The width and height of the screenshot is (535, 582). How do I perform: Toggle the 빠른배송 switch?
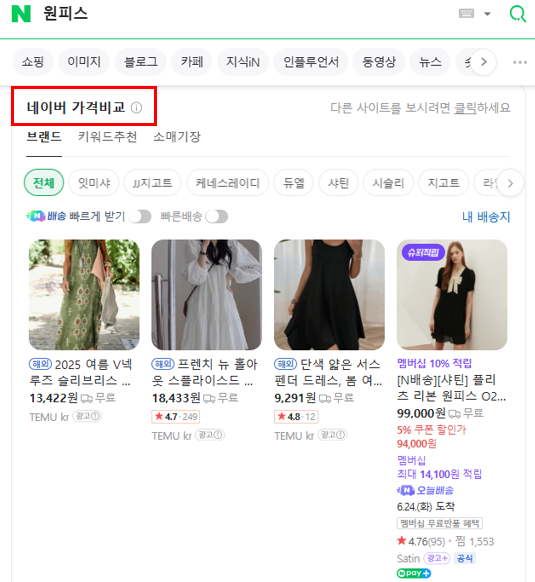click(x=216, y=216)
